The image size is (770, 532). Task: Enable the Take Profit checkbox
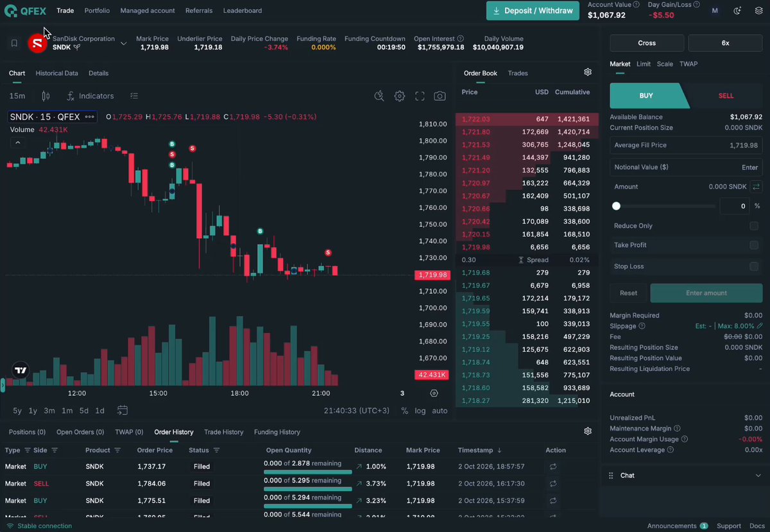tap(754, 245)
